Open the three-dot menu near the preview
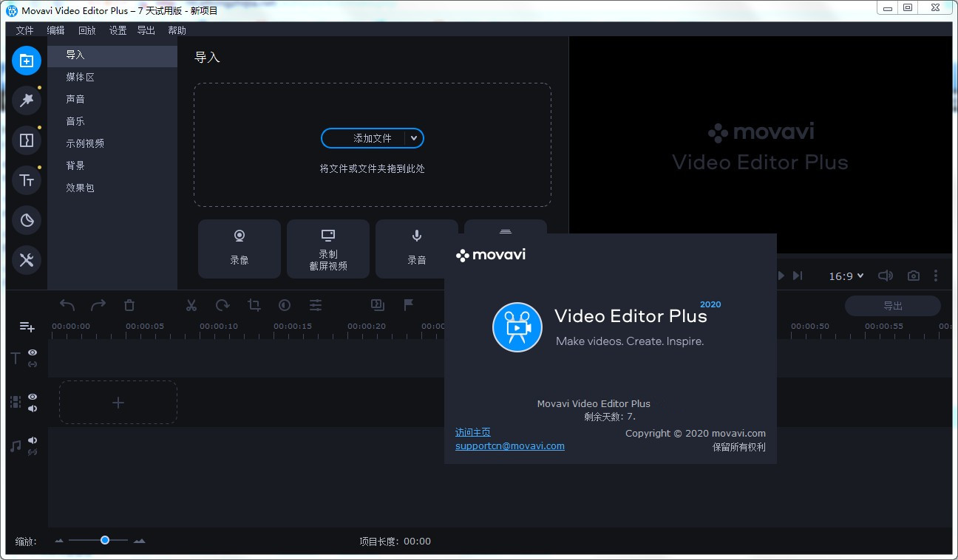The image size is (958, 560). [x=936, y=276]
